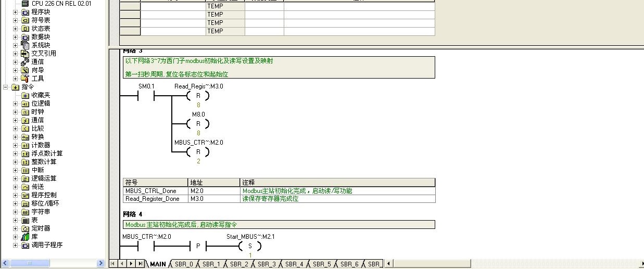This screenshot has height=269, width=644.
Task: Expand the 通信 node below 时钟
Action: point(15,120)
